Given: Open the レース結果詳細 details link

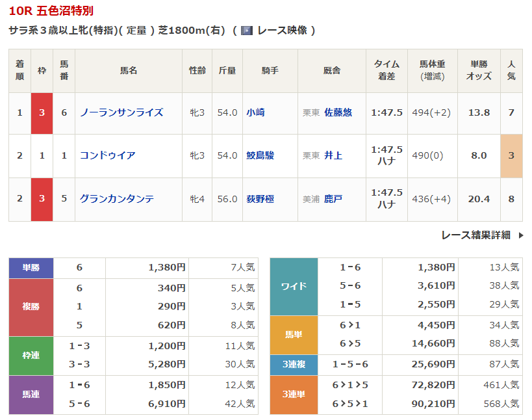Looking at the screenshot, I should (x=475, y=235).
